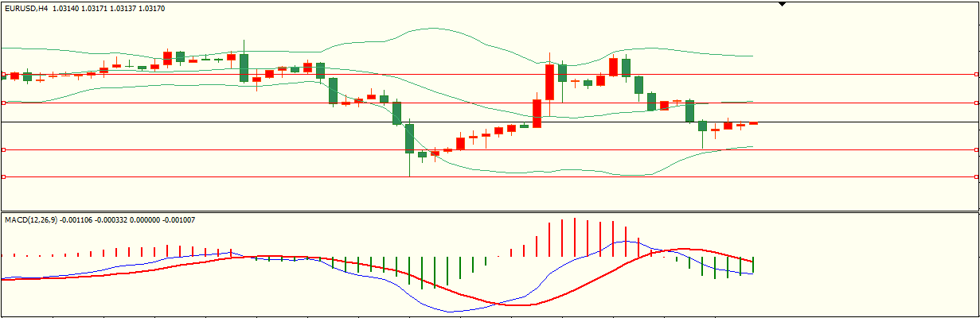Screen dimensions: 980x318
Task: Select the highest red horizontal level line
Action: (x=490, y=74)
